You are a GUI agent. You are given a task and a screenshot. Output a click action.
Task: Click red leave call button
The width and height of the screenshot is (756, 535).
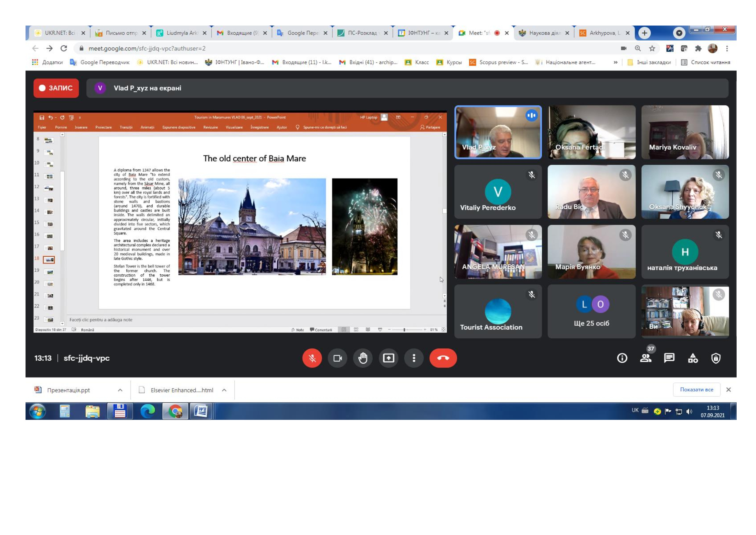pyautogui.click(x=443, y=358)
